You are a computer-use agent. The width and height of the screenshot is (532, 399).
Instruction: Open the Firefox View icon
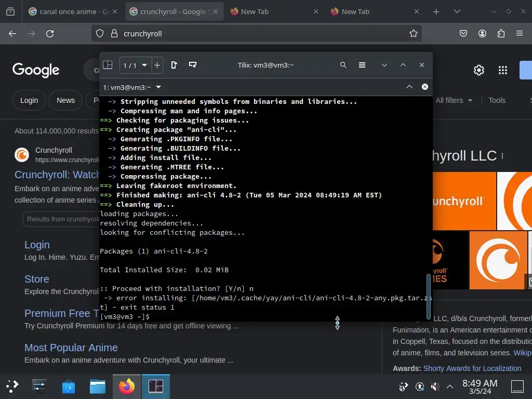pyautogui.click(x=10, y=11)
